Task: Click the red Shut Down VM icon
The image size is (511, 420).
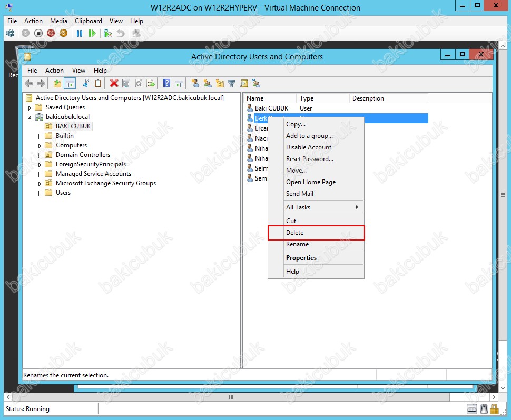Action: [x=51, y=33]
